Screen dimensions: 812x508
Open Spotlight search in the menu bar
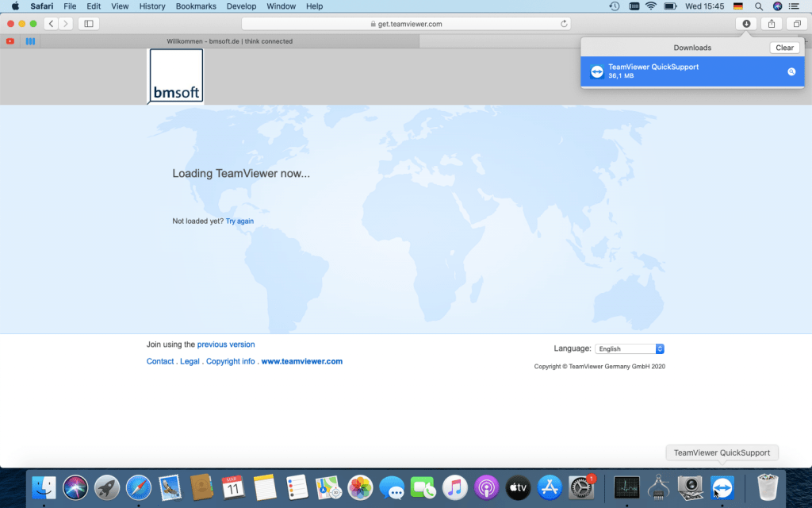tap(759, 6)
